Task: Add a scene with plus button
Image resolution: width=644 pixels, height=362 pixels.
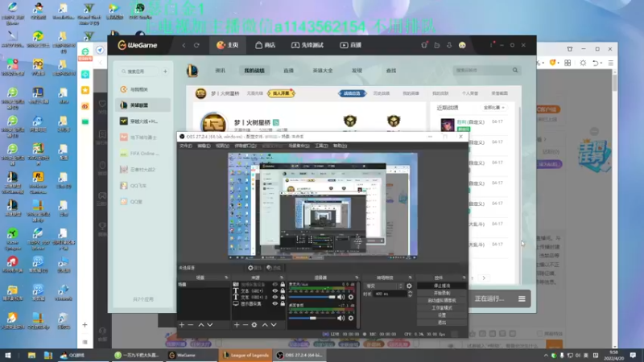Action: [x=182, y=325]
